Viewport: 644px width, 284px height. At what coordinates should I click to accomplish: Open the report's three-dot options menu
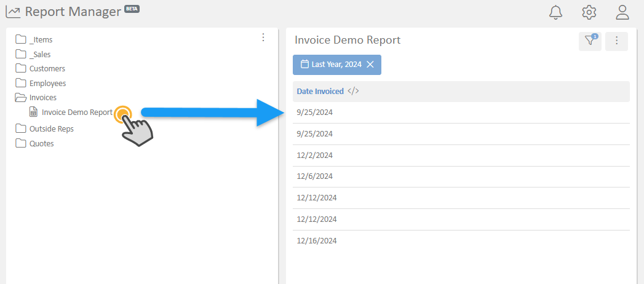(616, 41)
